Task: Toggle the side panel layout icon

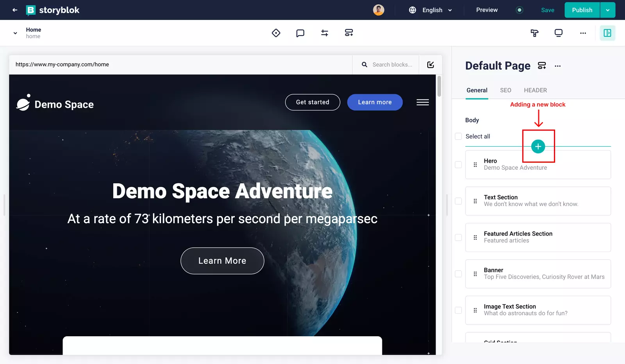Action: [x=607, y=33]
